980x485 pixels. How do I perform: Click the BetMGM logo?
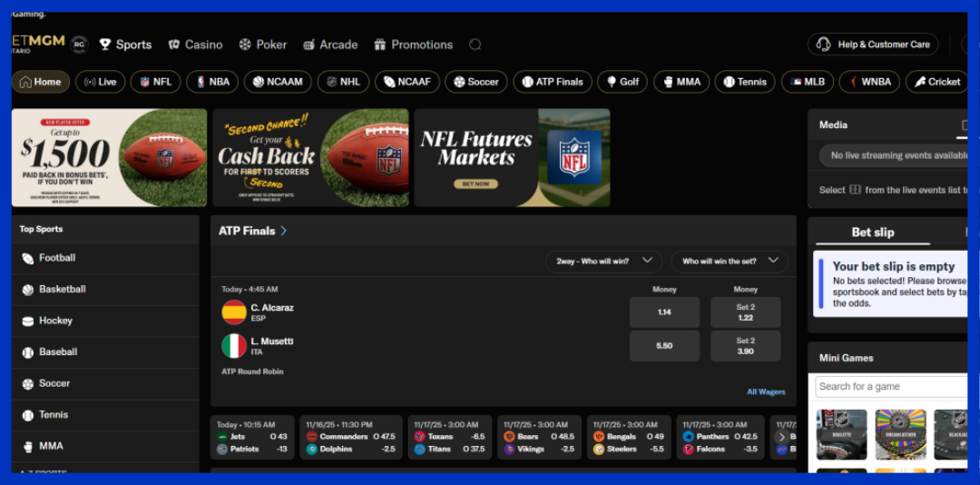(38, 42)
